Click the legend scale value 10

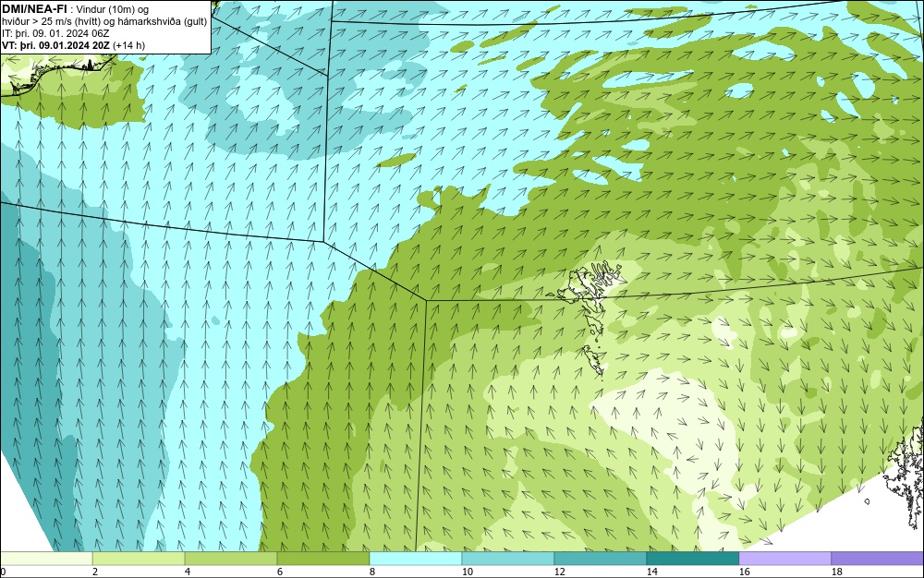point(467,572)
